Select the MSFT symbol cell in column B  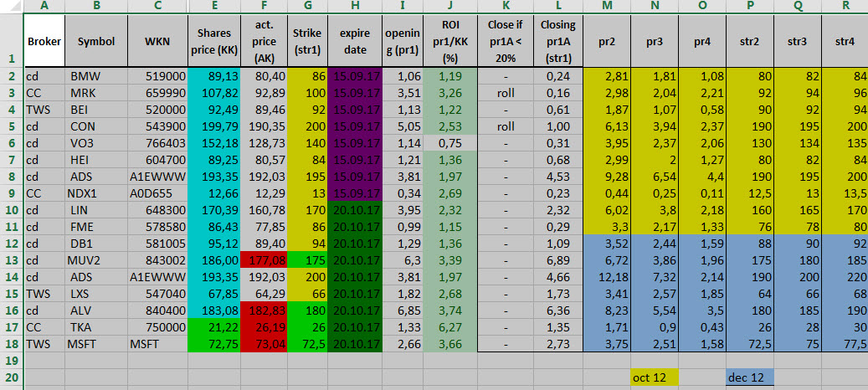click(x=96, y=343)
